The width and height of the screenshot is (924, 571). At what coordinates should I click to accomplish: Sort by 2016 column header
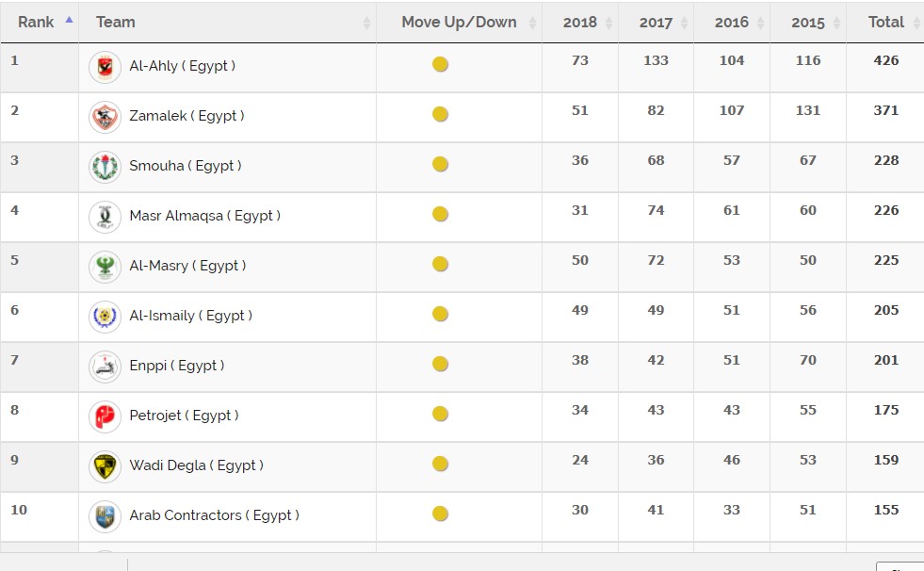(x=732, y=23)
